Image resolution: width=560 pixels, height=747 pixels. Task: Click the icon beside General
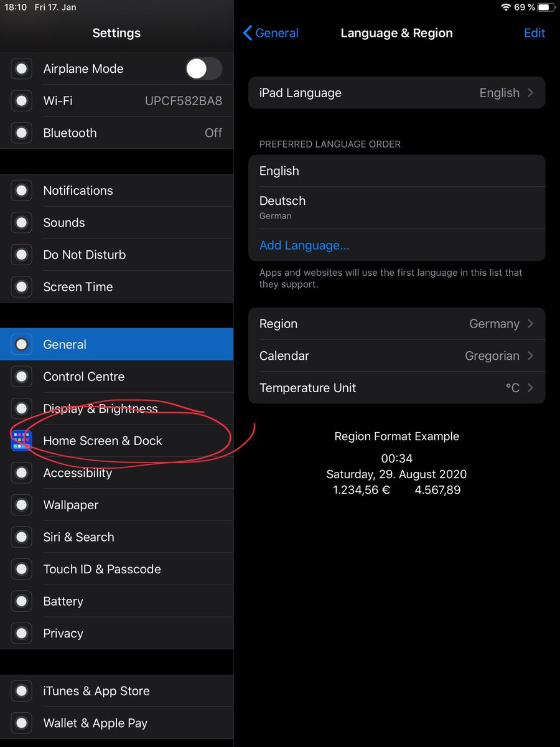click(x=22, y=344)
